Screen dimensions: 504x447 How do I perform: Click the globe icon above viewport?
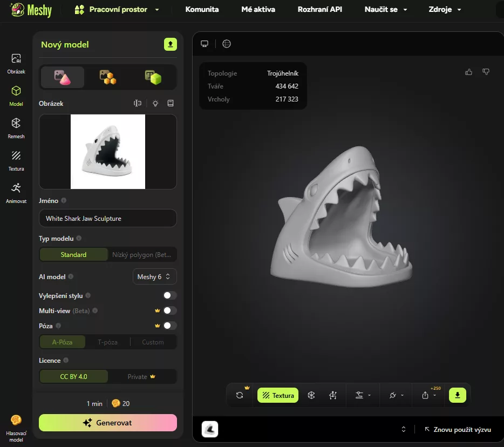[227, 44]
